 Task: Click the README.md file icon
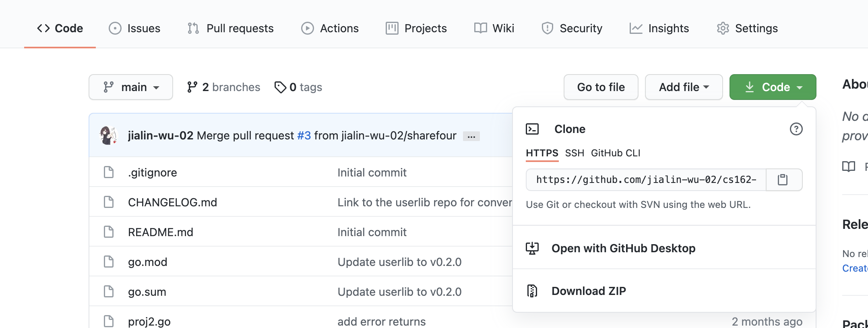click(109, 232)
